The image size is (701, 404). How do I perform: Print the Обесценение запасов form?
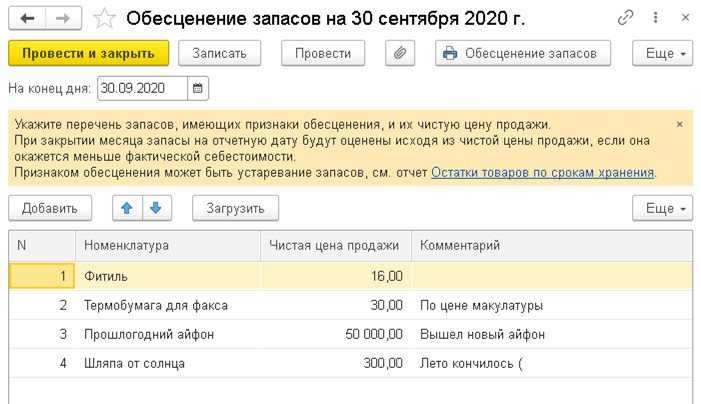click(x=523, y=53)
